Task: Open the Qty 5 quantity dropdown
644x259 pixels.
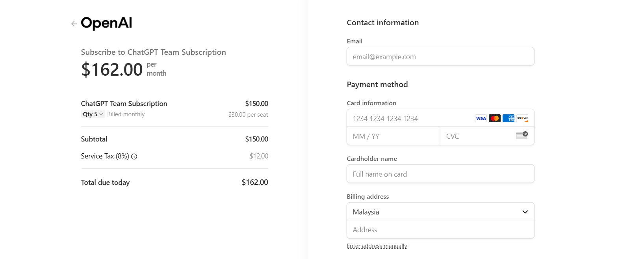Action: coord(93,114)
